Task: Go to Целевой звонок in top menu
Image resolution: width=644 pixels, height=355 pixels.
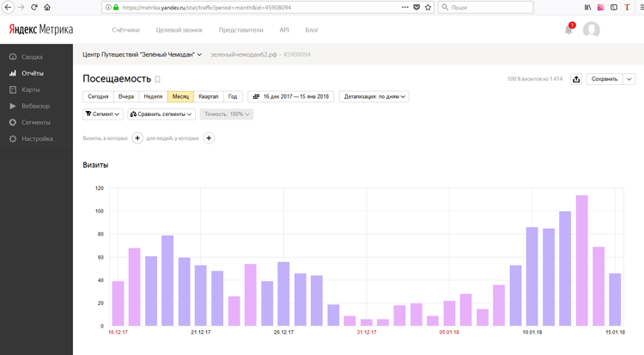Action: (x=179, y=30)
